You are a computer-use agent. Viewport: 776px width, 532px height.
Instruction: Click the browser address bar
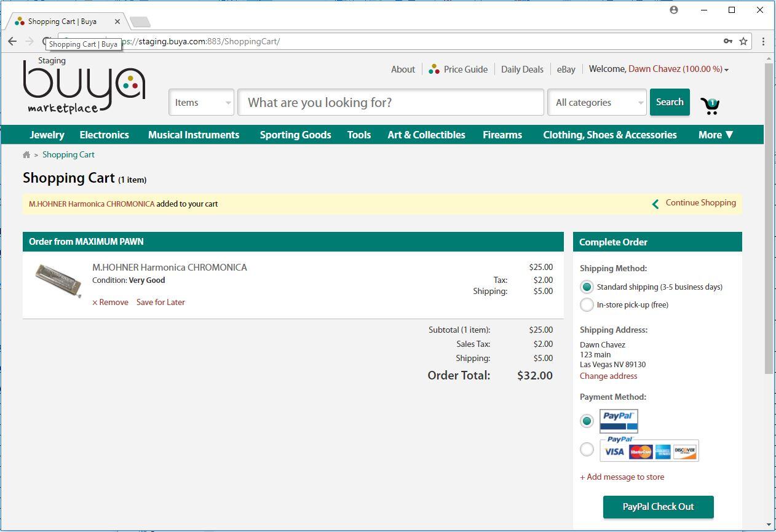pyautogui.click(x=405, y=41)
